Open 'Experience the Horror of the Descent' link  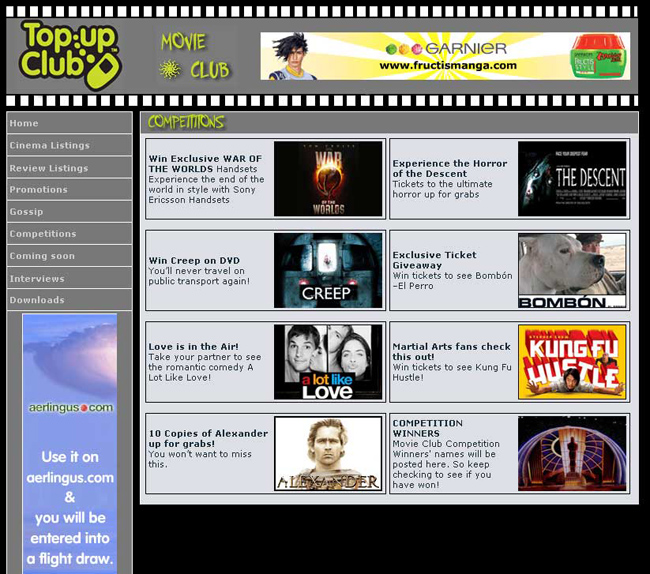pos(450,169)
